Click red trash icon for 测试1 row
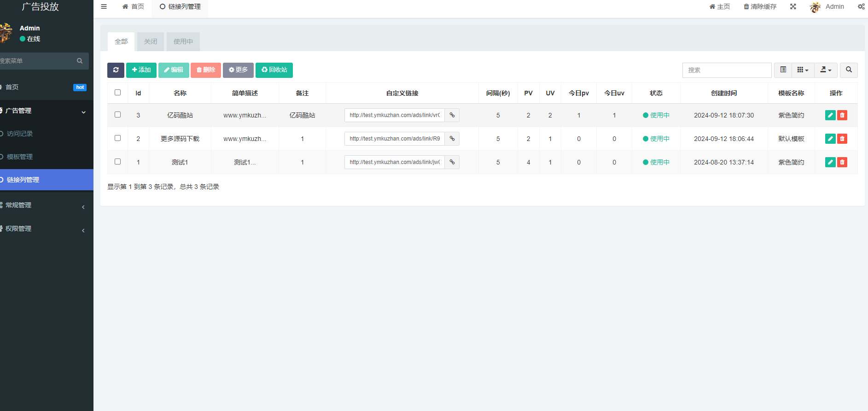 (842, 162)
